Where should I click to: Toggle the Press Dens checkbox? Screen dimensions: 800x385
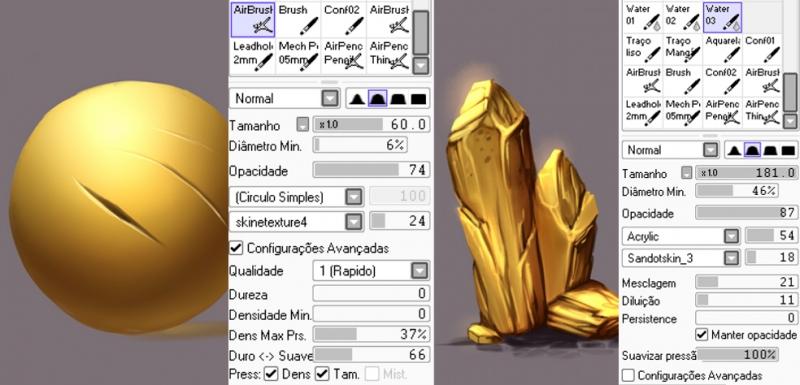(x=271, y=374)
